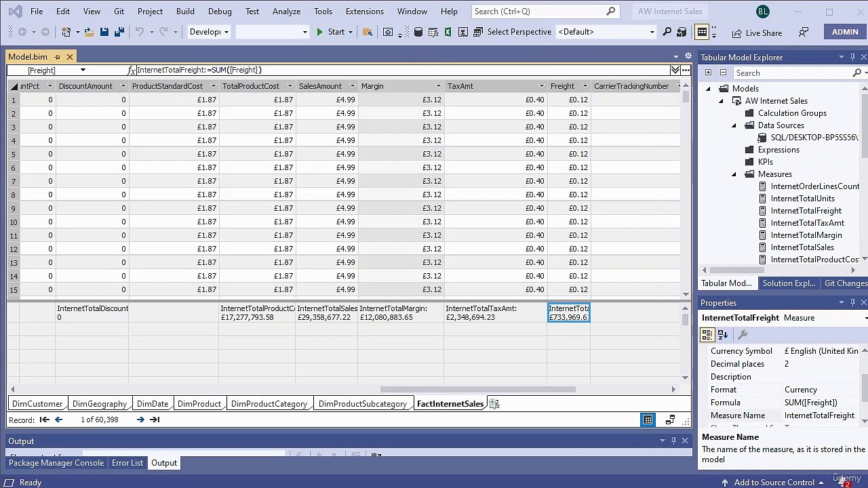Collapse the Data Sources tree node
This screenshot has width=868, height=488.
[x=734, y=125]
